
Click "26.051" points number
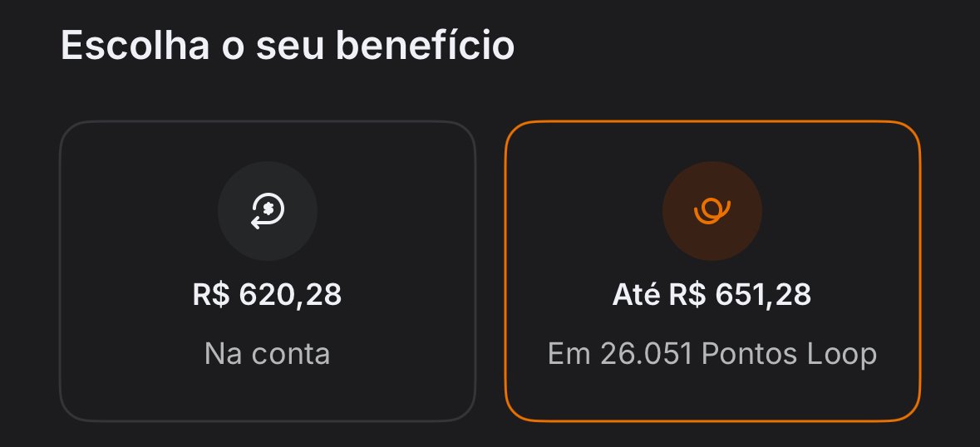[x=645, y=354]
